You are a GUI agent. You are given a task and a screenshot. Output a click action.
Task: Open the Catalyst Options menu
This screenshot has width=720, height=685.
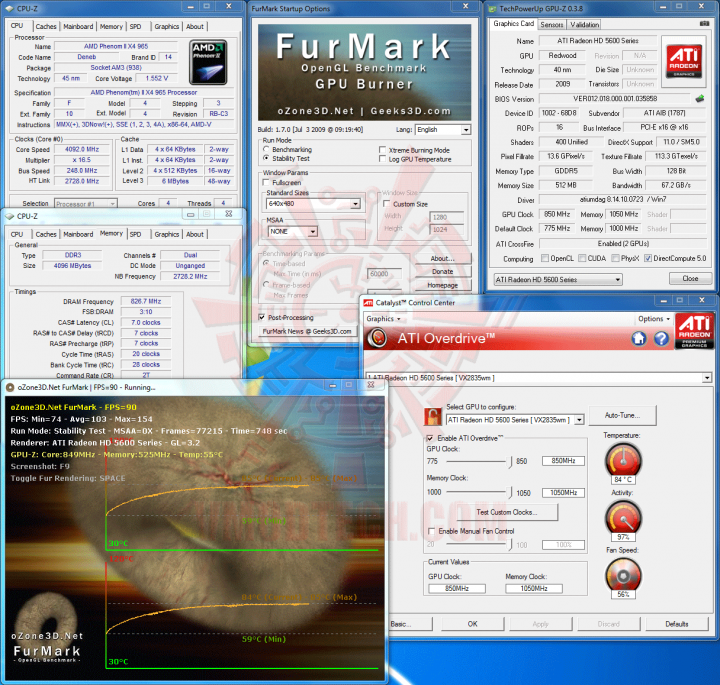[x=654, y=319]
